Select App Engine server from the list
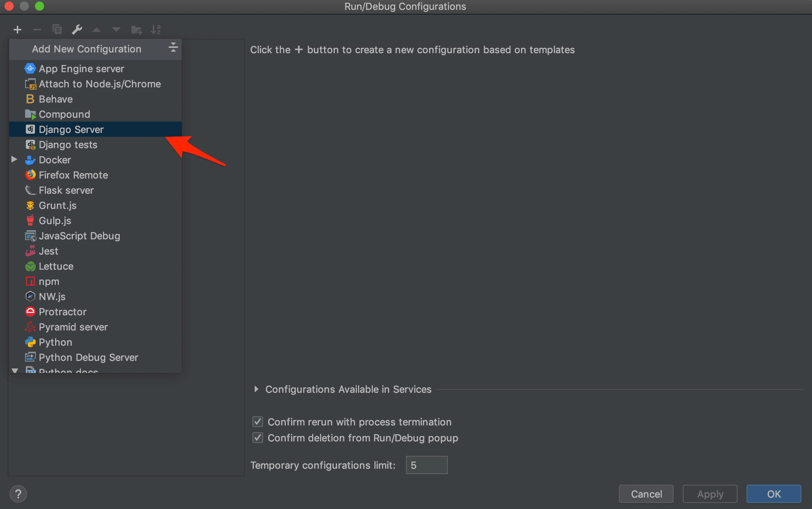 coord(95,69)
